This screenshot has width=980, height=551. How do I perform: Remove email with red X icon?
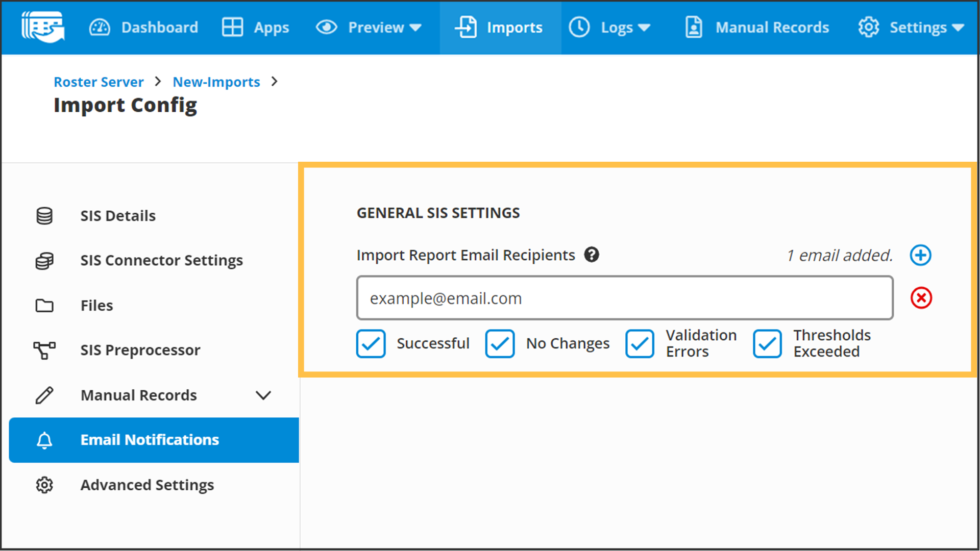921,298
